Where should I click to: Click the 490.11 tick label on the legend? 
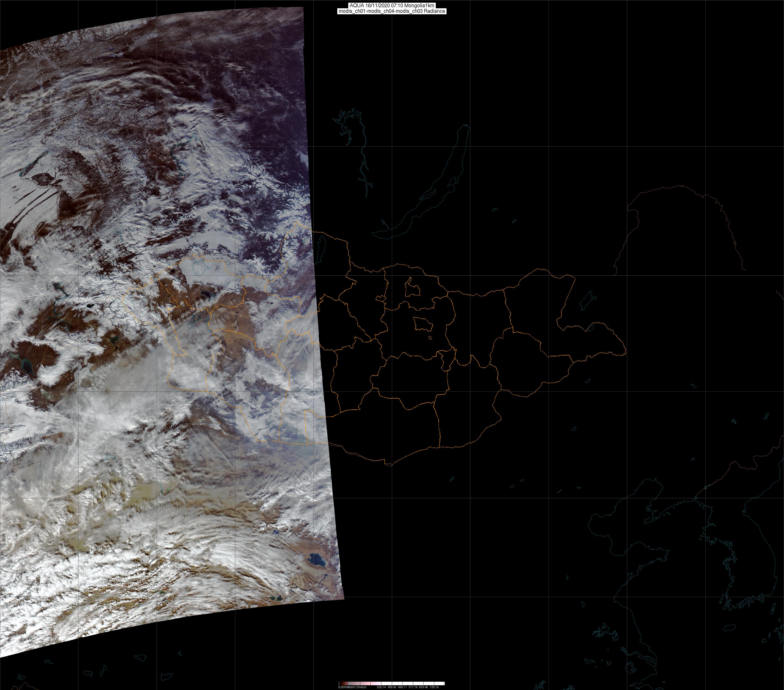pyautogui.click(x=402, y=687)
